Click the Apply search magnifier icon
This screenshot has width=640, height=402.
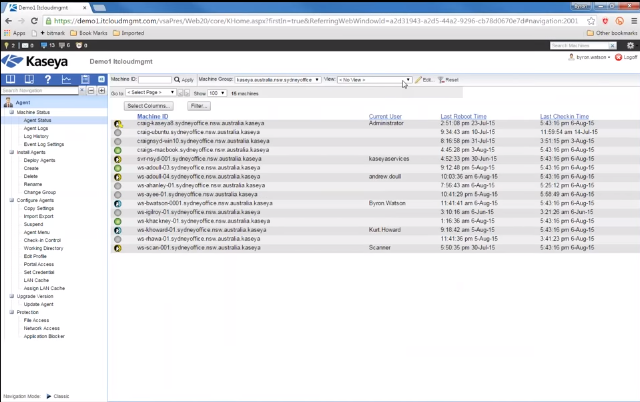pyautogui.click(x=177, y=79)
